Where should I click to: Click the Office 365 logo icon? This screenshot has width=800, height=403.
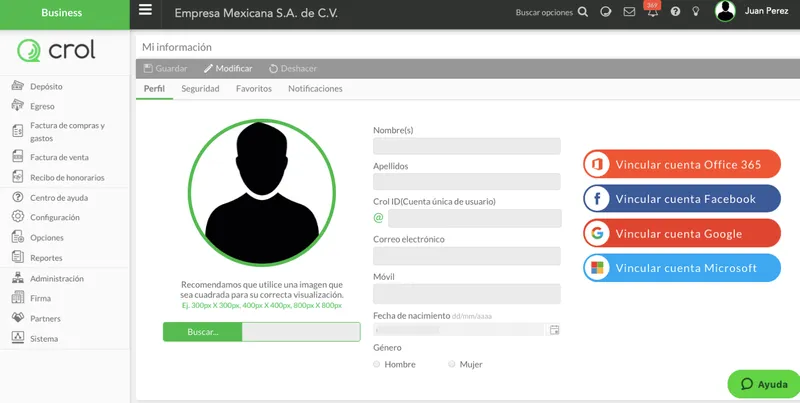[x=597, y=164]
